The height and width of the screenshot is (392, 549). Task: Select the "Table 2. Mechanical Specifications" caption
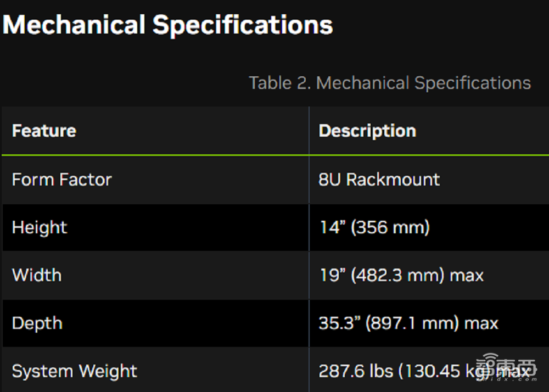390,83
